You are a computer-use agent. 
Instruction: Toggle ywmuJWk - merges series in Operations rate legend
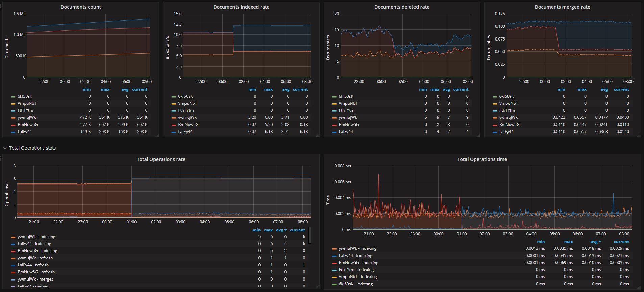35,279
